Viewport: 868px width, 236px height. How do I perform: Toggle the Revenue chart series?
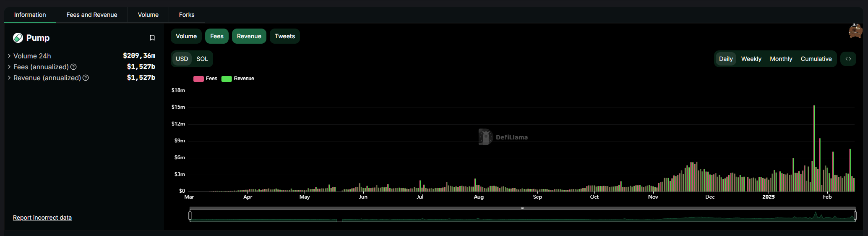click(249, 36)
